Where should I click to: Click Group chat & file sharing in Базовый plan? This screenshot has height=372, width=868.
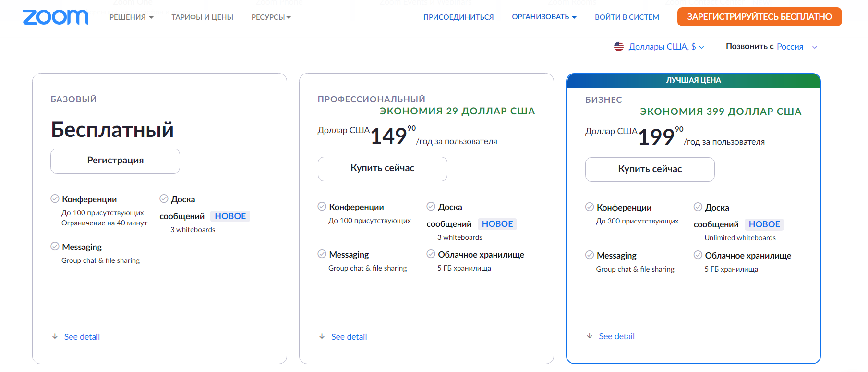pos(100,260)
